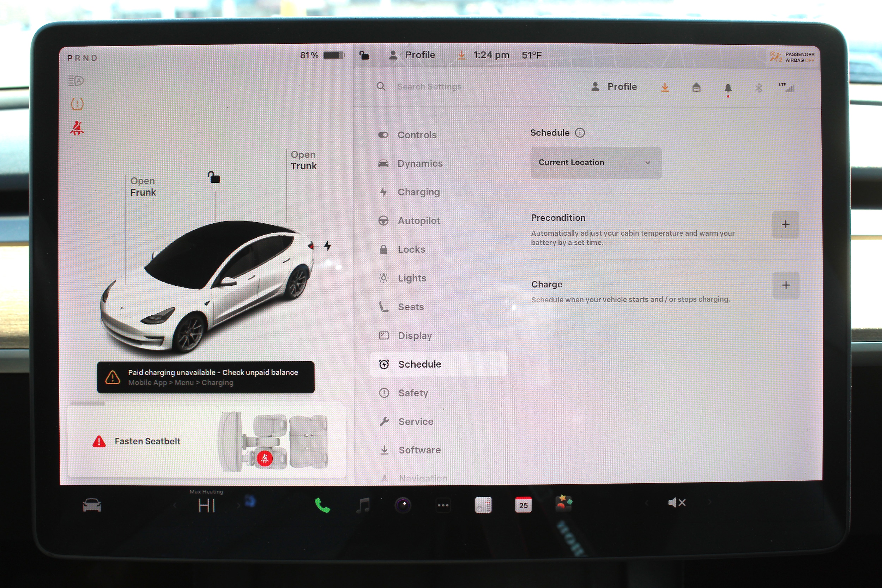Unmute the volume speaker icon
Viewport: 882px width, 588px height.
coord(677,503)
